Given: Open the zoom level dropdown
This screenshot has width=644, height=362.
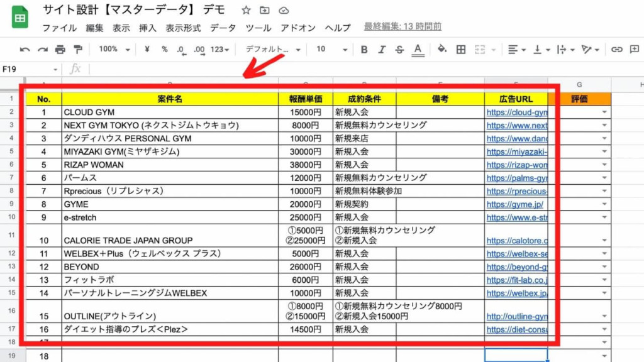Looking at the screenshot, I should (114, 50).
